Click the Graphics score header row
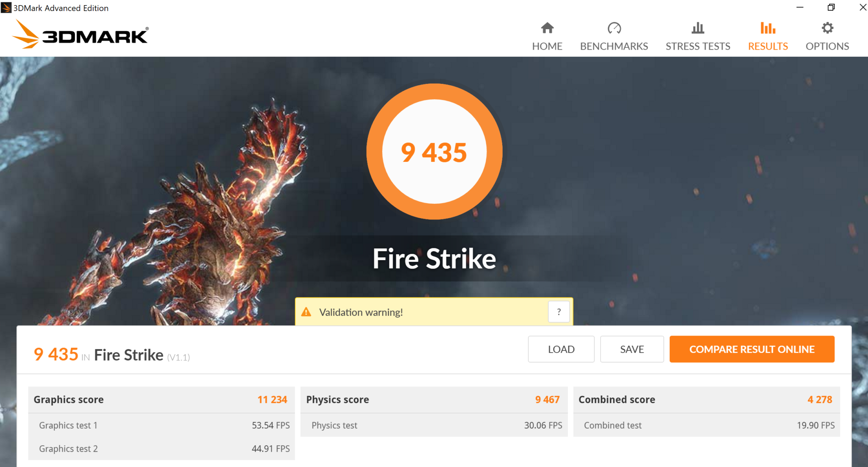The height and width of the screenshot is (467, 868). coord(161,400)
